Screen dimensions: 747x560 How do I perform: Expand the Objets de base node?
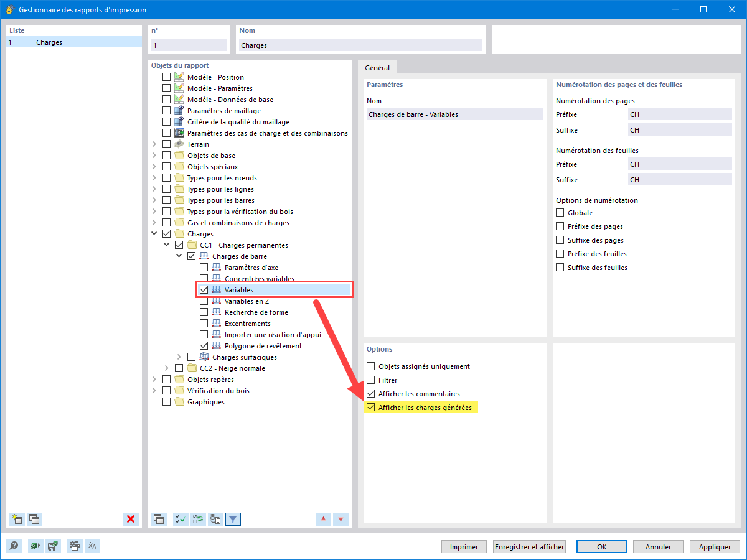[154, 156]
